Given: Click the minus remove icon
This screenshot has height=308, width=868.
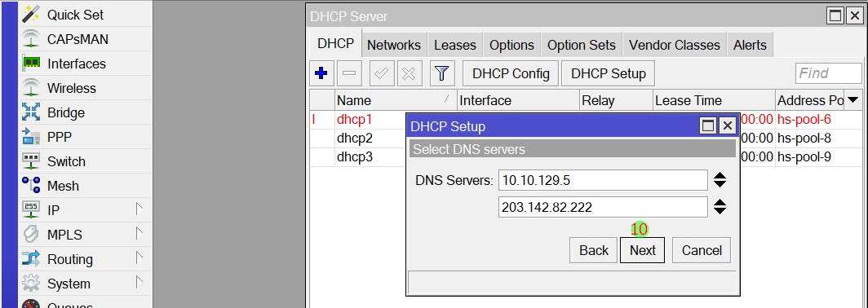Looking at the screenshot, I should [x=349, y=73].
